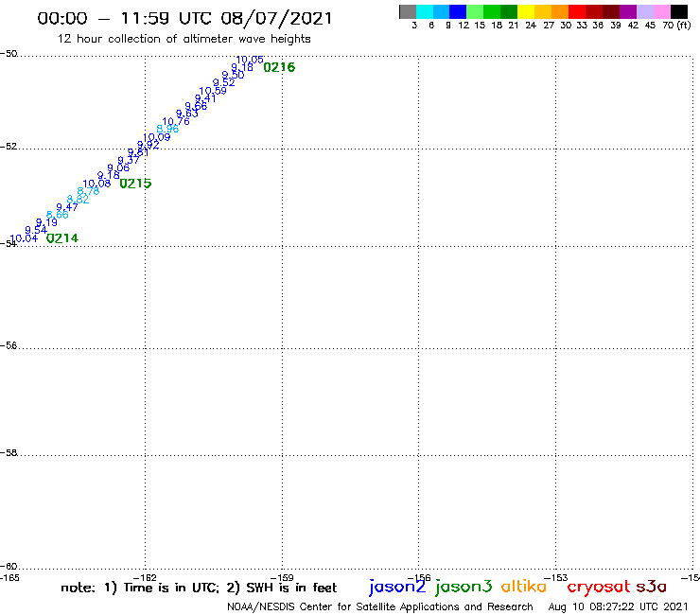Click the orange altika satellite label

tap(524, 587)
